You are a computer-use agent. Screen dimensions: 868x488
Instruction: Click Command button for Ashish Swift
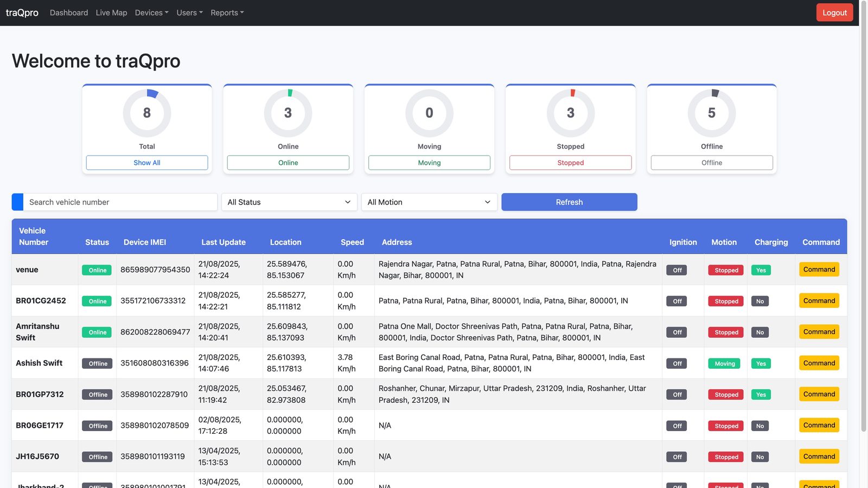(x=819, y=363)
